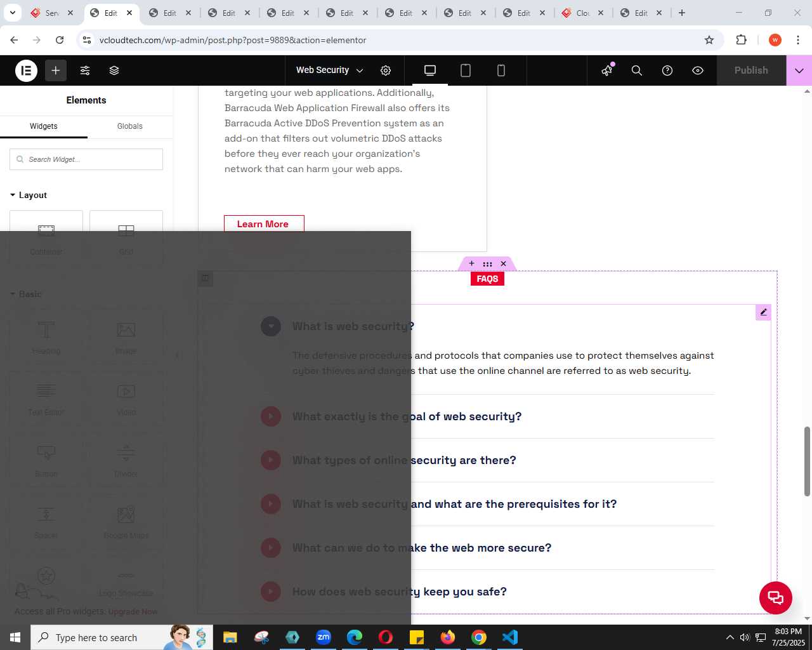This screenshot has height=650, width=812.
Task: Switch to the 'Serv' browser tab
Action: (x=53, y=13)
